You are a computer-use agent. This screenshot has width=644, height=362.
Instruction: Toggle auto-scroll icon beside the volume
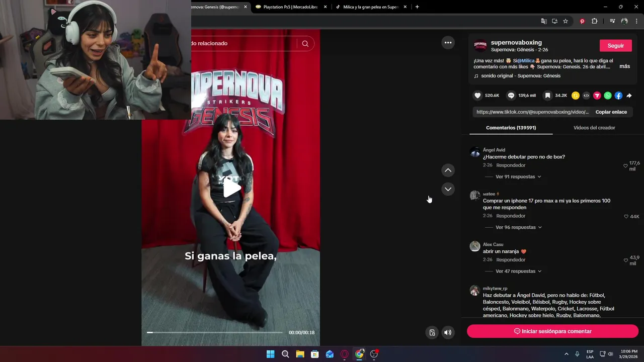[x=432, y=332]
